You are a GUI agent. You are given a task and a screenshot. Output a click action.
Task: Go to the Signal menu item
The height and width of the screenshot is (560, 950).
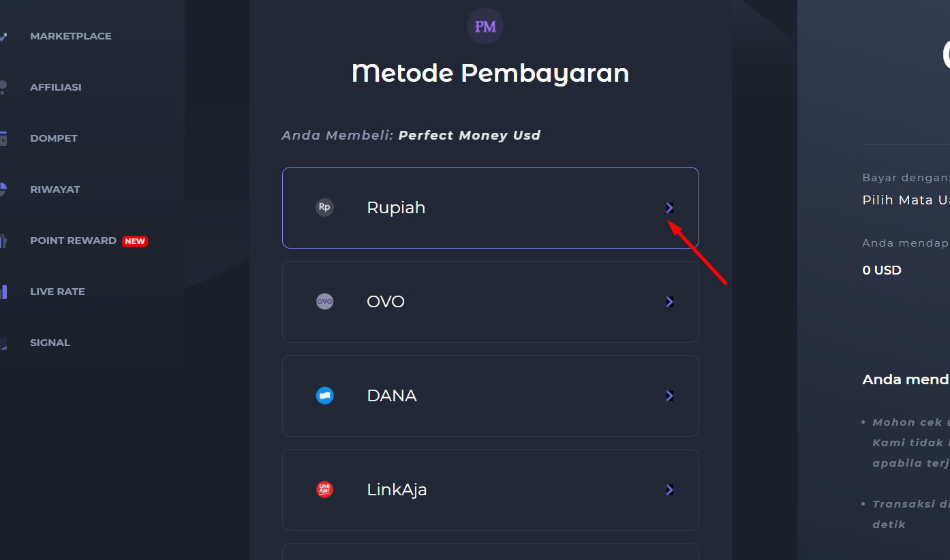pyautogui.click(x=50, y=343)
